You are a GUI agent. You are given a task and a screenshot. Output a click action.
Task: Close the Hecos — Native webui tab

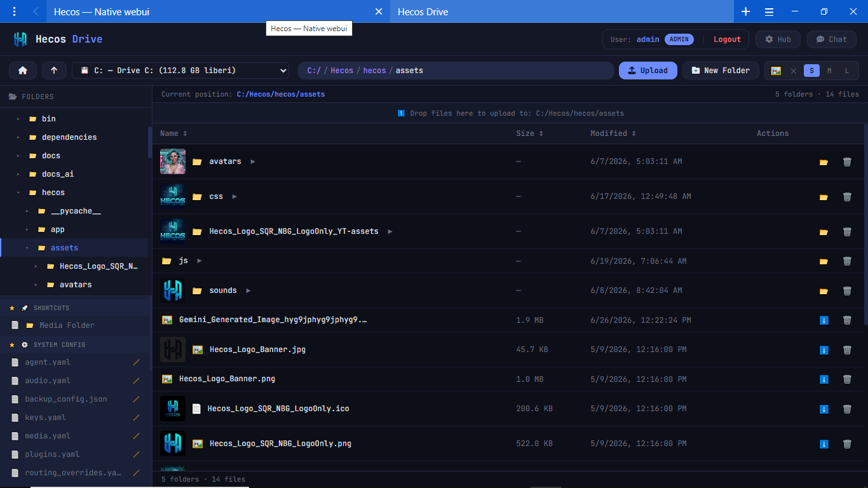pyautogui.click(x=379, y=11)
